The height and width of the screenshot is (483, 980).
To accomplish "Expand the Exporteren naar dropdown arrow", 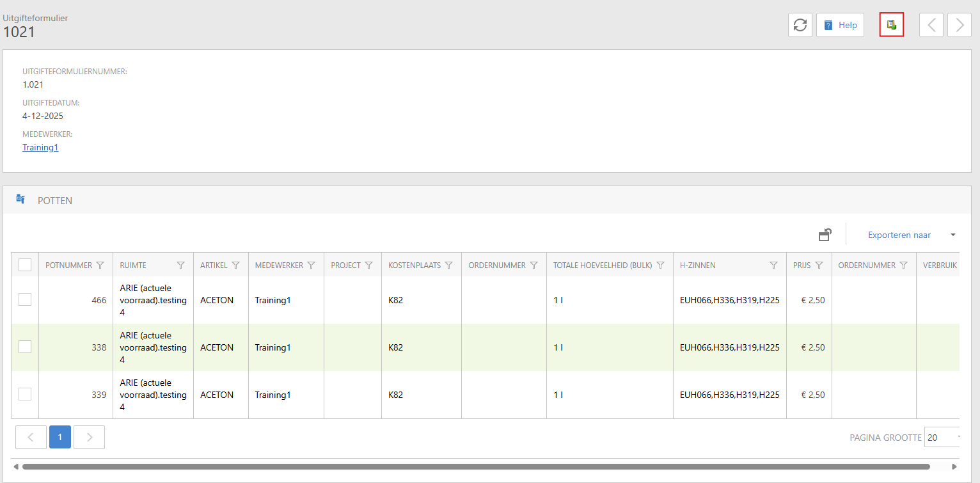I will coord(952,235).
